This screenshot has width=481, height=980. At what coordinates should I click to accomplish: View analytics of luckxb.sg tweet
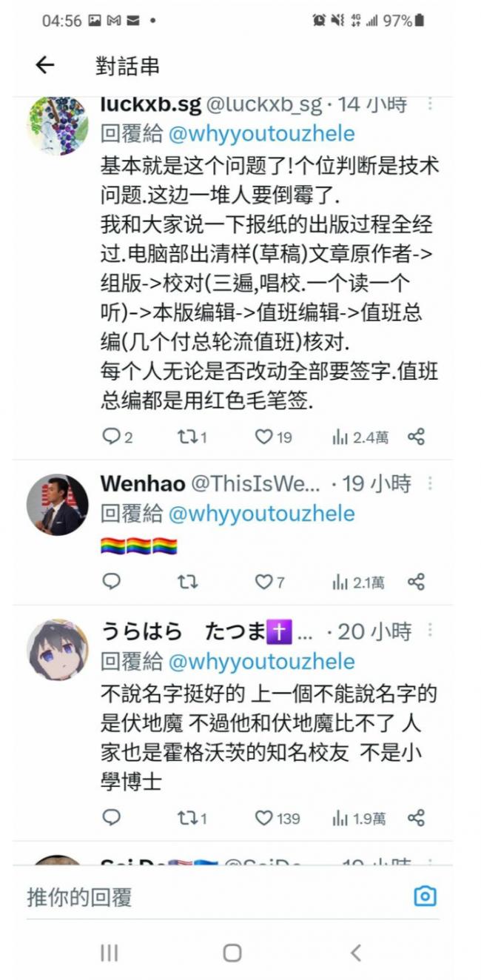point(340,437)
